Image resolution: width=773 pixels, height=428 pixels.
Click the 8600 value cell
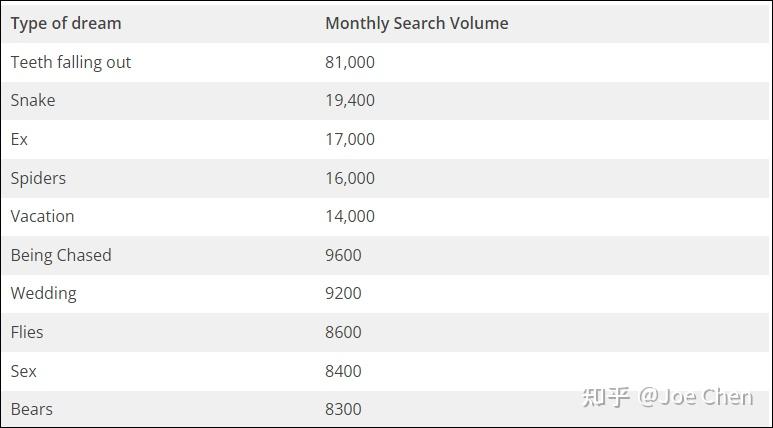(x=343, y=332)
